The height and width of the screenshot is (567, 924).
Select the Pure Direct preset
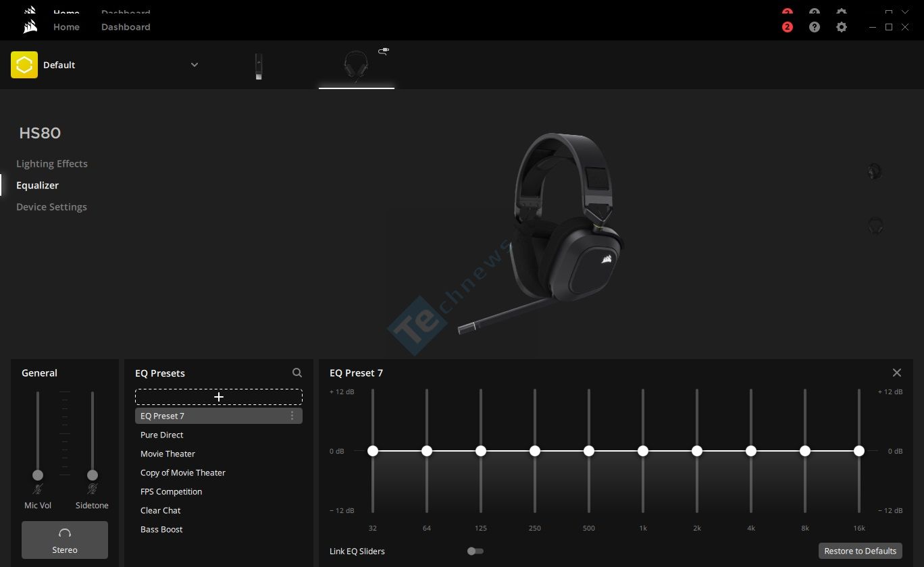219,435
